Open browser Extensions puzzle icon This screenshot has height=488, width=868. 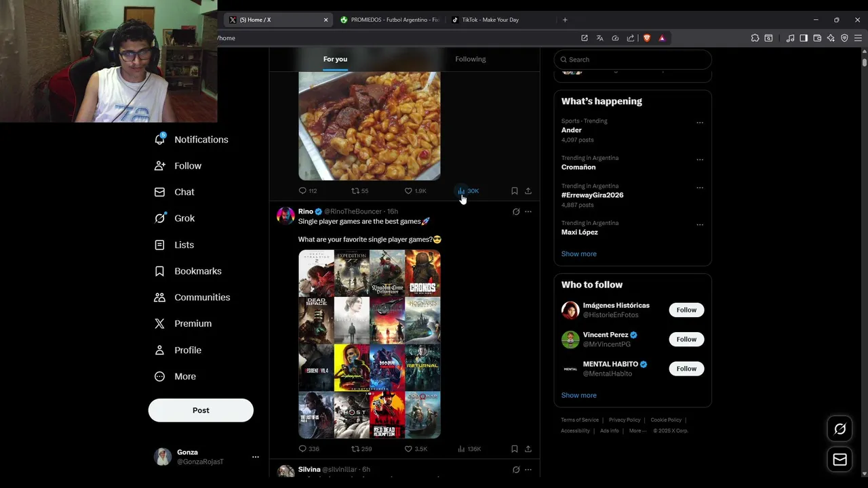point(755,38)
